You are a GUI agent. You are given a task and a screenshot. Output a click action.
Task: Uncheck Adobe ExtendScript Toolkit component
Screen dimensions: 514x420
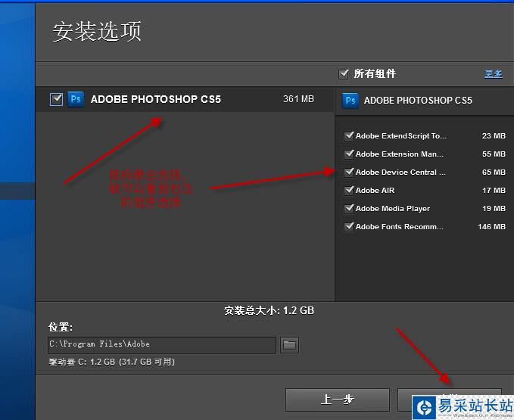(x=348, y=135)
